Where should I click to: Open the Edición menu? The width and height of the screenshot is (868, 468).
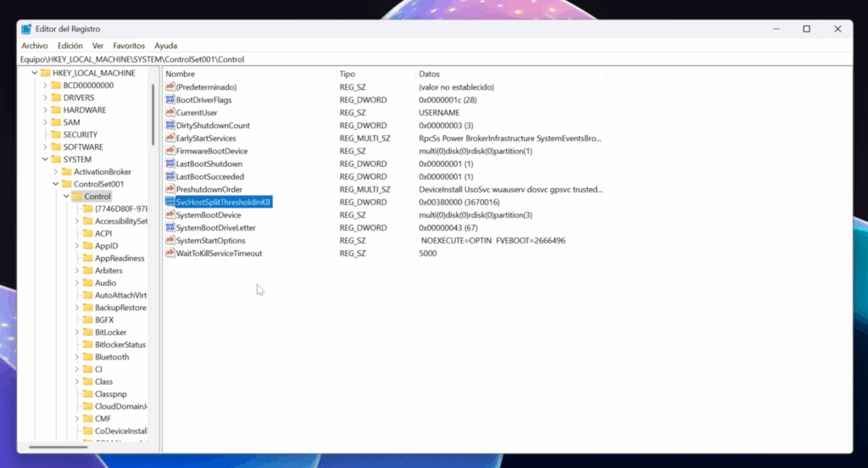(70, 46)
